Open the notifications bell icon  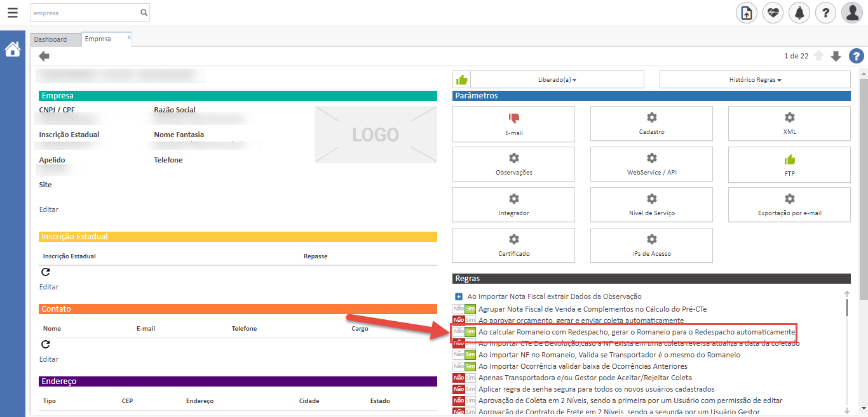click(799, 12)
